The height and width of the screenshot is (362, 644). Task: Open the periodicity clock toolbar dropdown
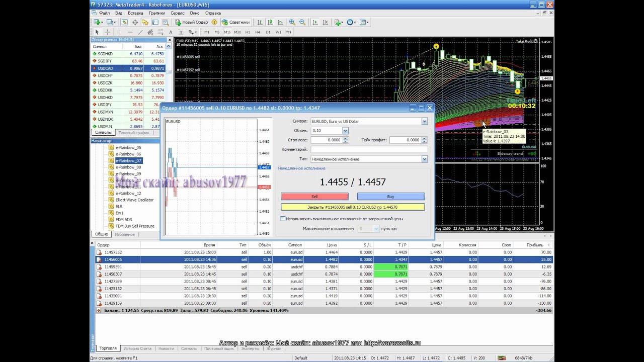(x=351, y=22)
